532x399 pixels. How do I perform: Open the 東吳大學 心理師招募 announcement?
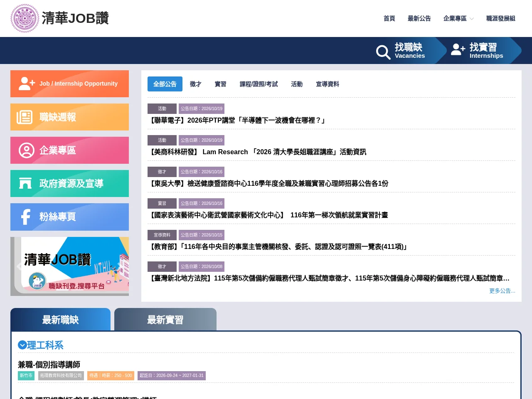coord(268,183)
